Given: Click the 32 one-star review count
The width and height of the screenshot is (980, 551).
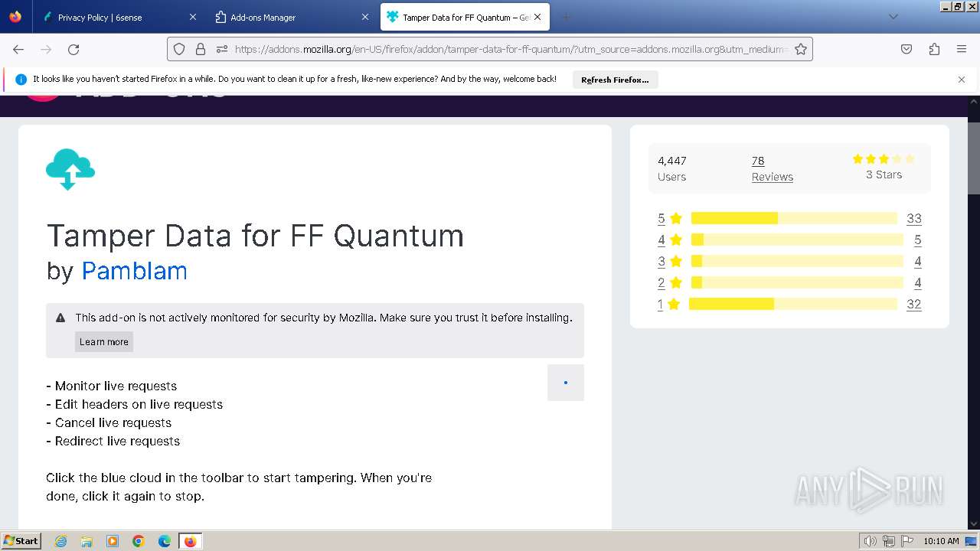Looking at the screenshot, I should click(914, 304).
